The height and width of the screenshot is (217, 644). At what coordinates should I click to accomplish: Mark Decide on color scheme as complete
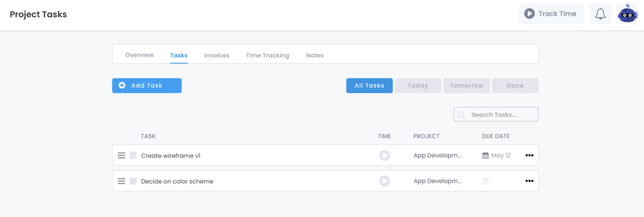[x=133, y=181]
